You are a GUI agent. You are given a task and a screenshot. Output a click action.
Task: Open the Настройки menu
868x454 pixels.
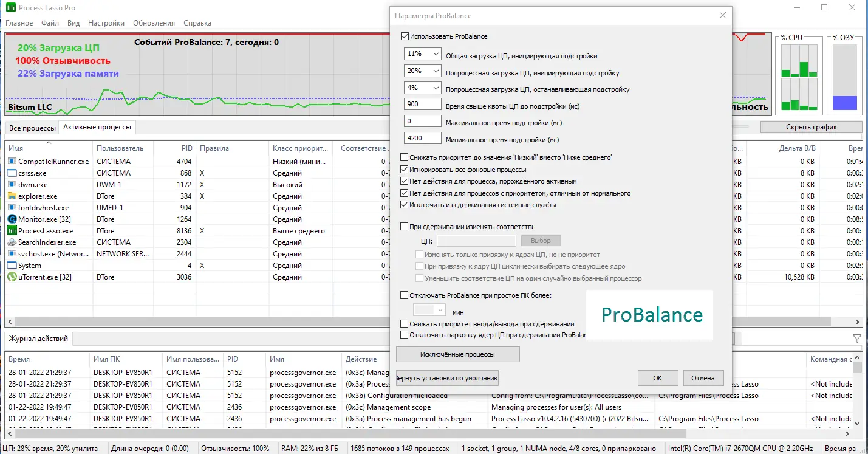tap(106, 22)
